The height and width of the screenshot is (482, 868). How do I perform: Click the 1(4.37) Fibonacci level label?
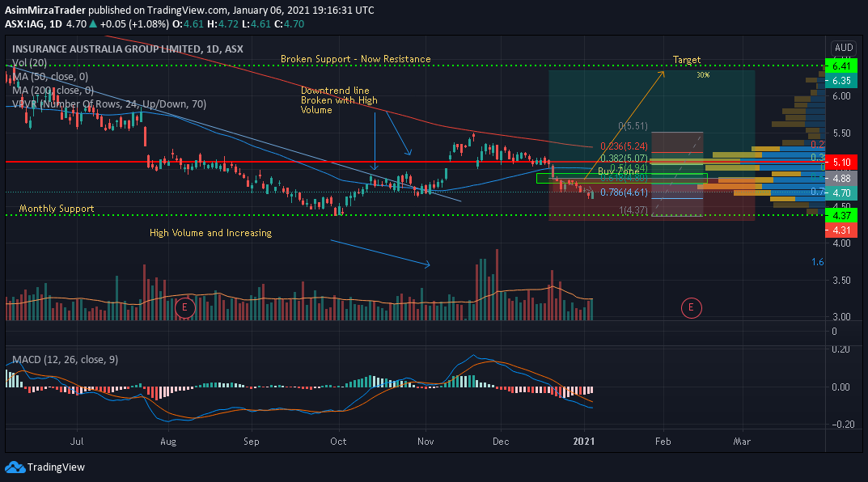click(633, 210)
